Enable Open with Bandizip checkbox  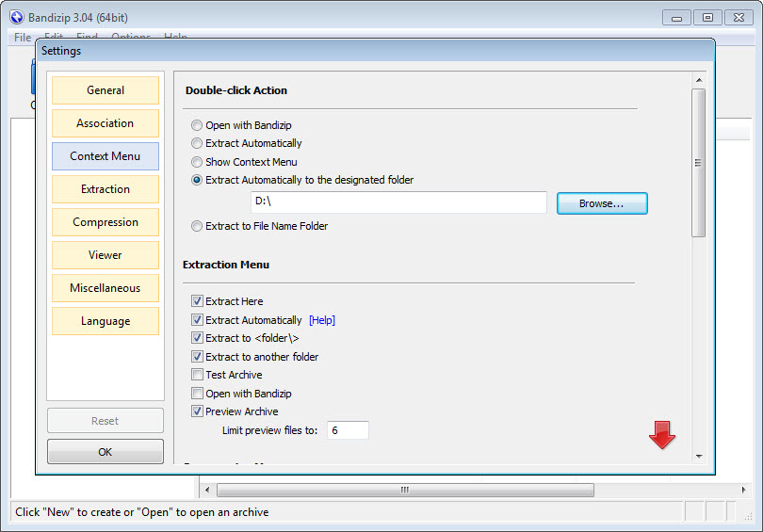point(197,393)
